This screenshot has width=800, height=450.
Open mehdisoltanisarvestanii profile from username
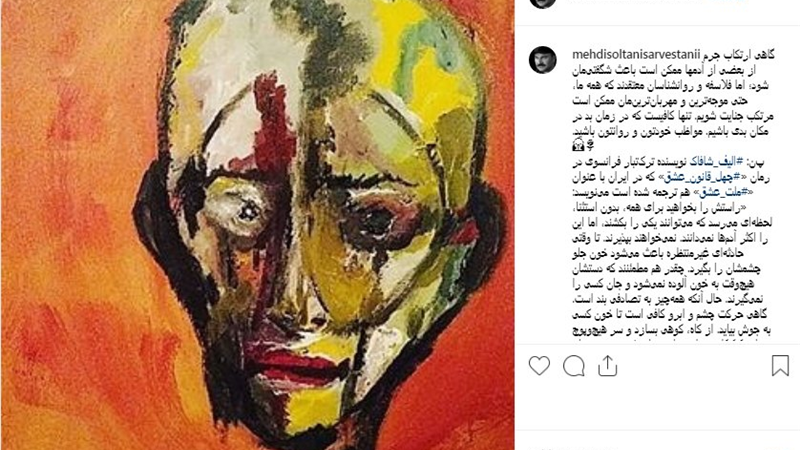click(x=634, y=54)
